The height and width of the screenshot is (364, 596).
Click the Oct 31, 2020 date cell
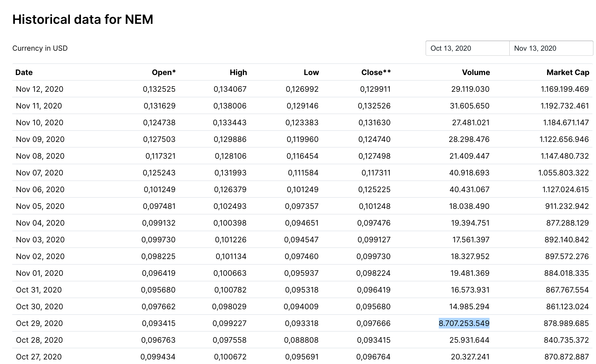(x=39, y=290)
